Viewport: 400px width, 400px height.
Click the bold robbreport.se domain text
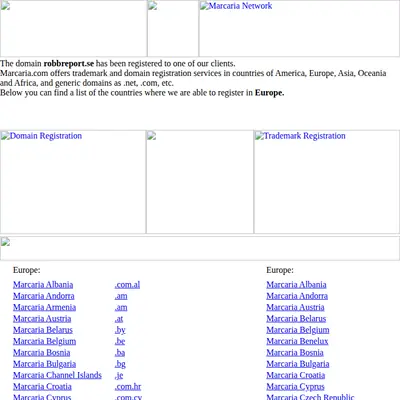pyautogui.click(x=69, y=63)
